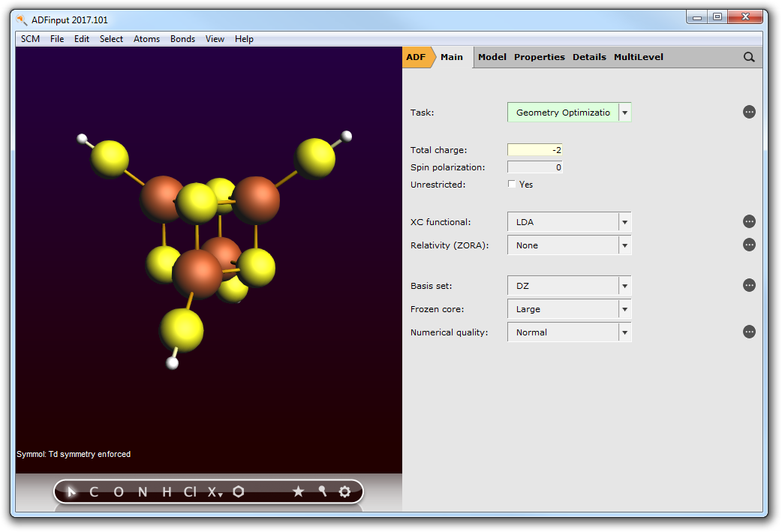This screenshot has height=532, width=782.
Task: Pick the Chlorine atom tool
Action: coord(190,492)
